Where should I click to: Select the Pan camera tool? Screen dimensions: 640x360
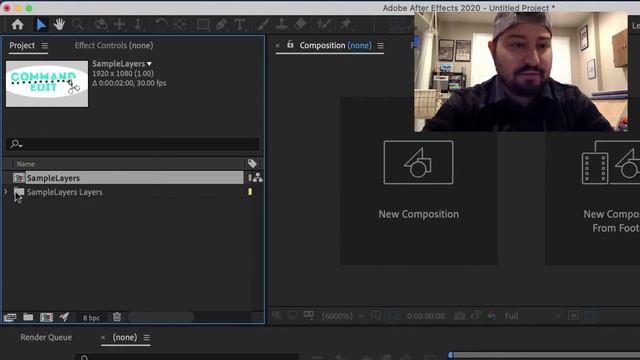[x=120, y=25]
